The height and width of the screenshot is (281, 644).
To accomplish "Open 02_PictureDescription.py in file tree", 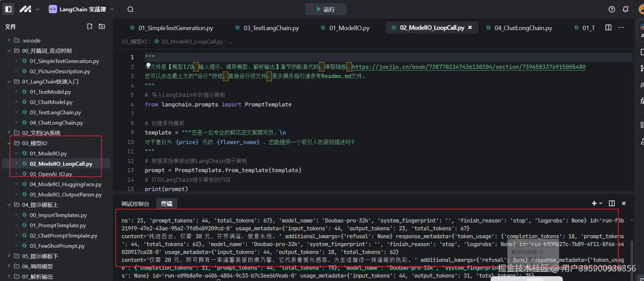I will pyautogui.click(x=60, y=71).
